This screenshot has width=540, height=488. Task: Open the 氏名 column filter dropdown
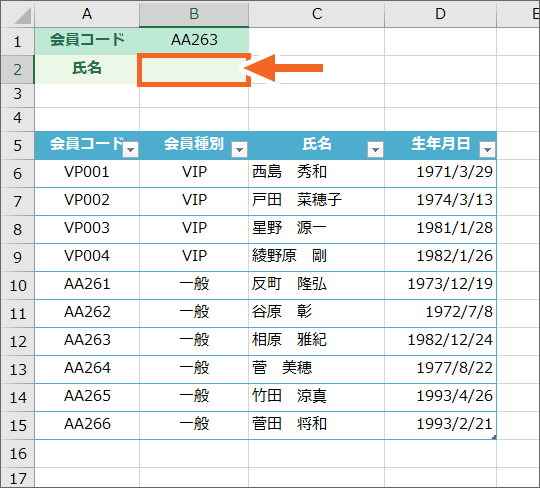375,149
